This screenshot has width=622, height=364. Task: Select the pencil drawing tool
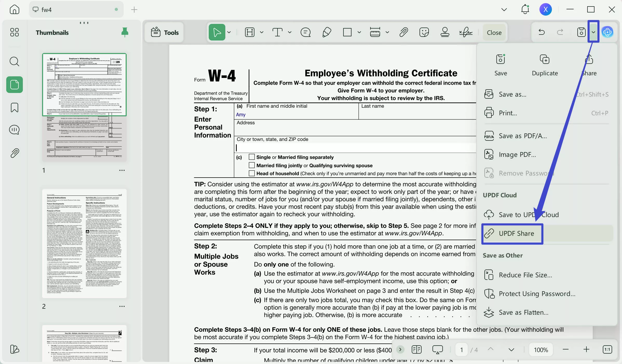[x=327, y=32]
